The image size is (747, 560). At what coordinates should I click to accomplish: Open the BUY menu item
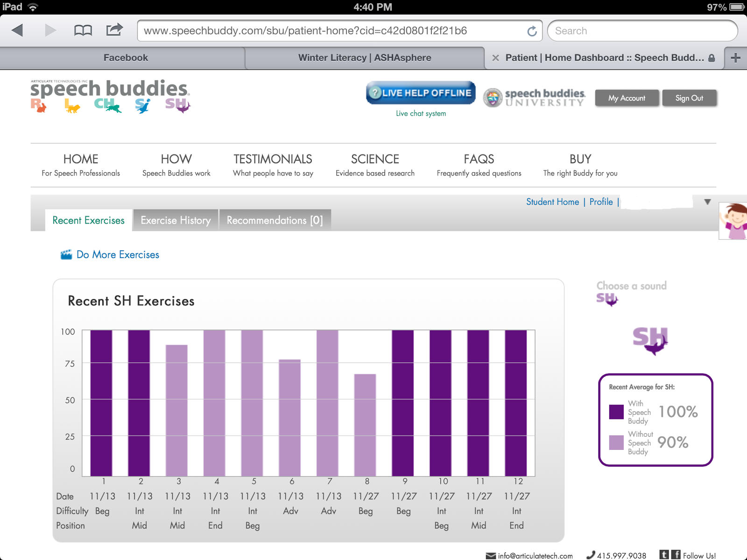pyautogui.click(x=580, y=165)
